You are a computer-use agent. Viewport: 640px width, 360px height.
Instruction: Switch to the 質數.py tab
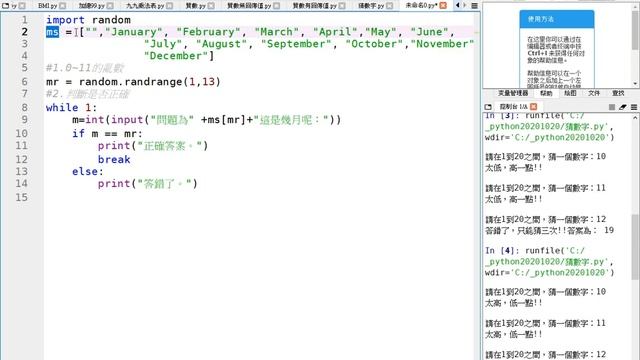(196, 6)
